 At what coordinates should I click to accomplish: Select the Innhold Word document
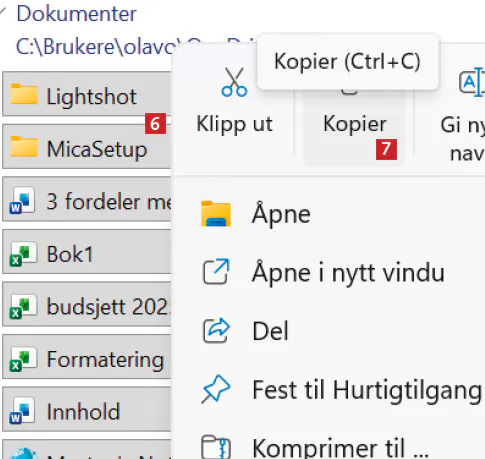click(x=87, y=410)
